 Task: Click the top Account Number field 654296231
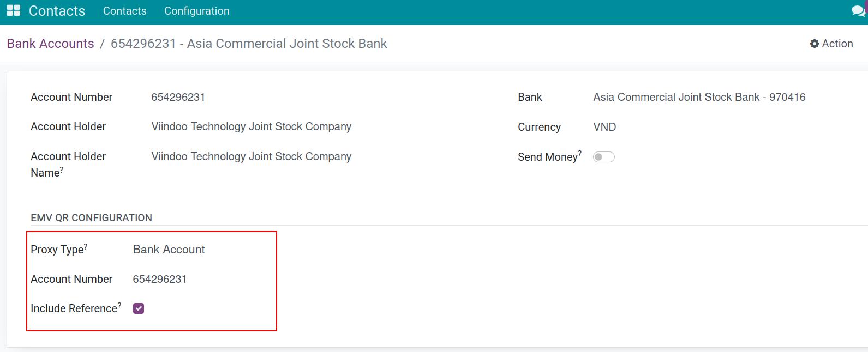(178, 97)
